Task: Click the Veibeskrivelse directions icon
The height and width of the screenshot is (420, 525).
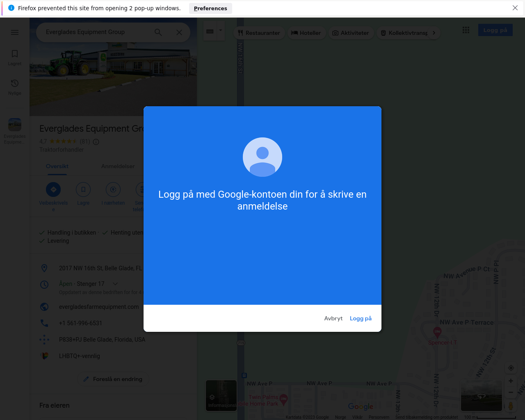Action: [x=53, y=189]
